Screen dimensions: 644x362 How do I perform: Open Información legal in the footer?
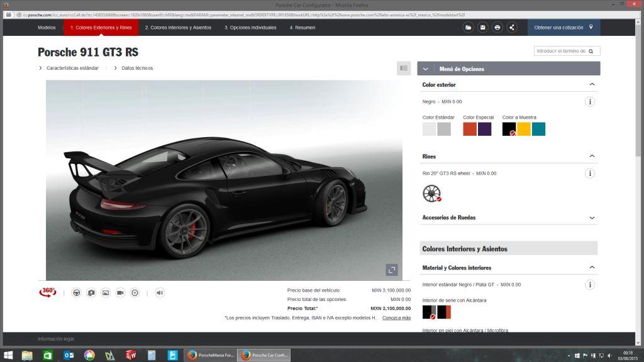(56, 339)
